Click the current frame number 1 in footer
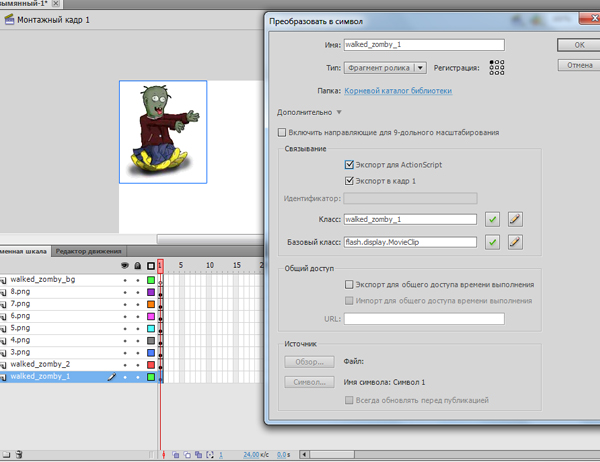 [221, 455]
